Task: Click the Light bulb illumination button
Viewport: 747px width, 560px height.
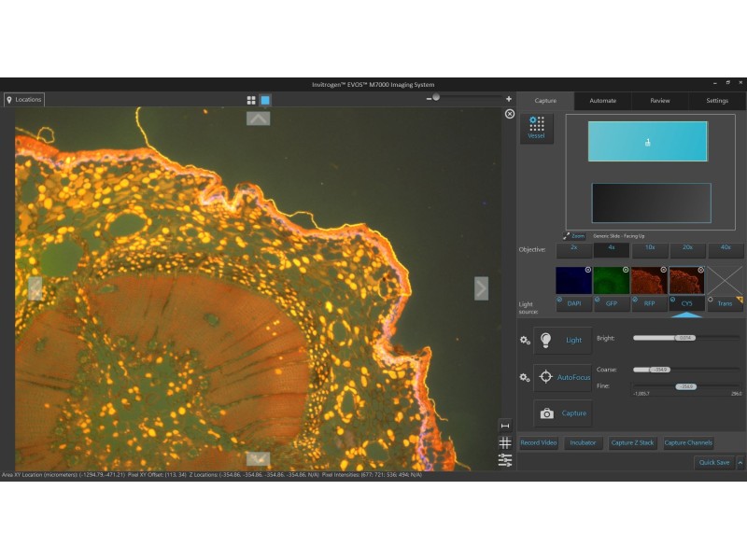Action: (562, 341)
